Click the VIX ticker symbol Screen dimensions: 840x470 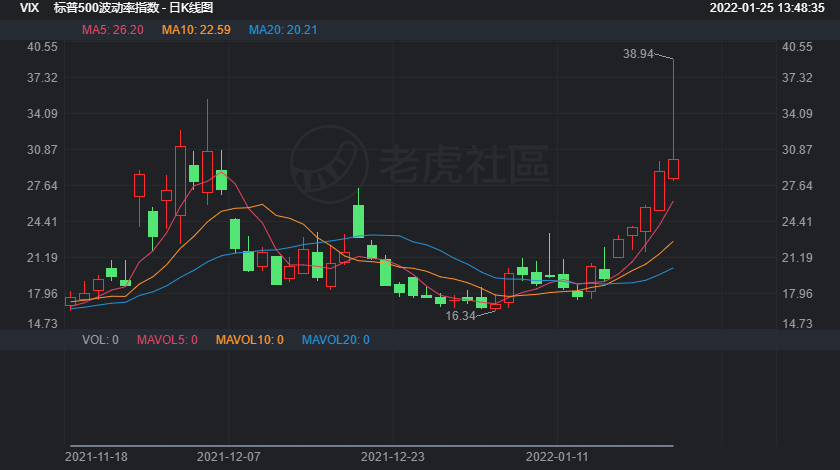[x=29, y=8]
